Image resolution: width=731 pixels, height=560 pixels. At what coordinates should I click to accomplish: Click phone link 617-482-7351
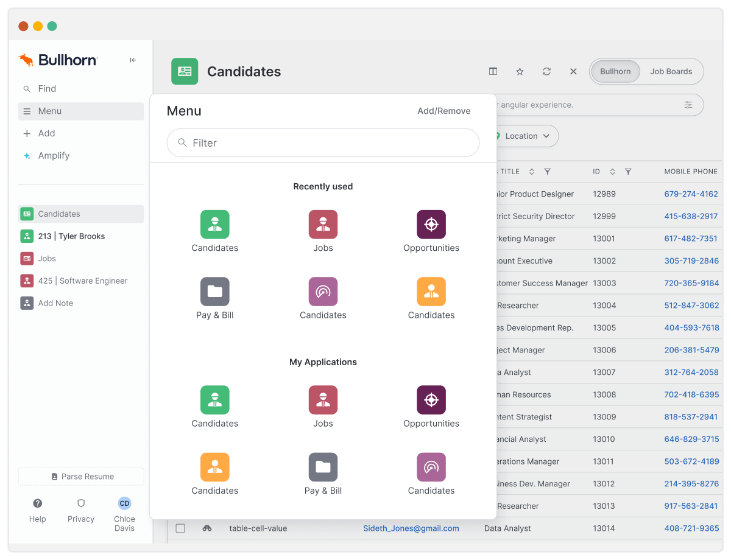(x=691, y=239)
